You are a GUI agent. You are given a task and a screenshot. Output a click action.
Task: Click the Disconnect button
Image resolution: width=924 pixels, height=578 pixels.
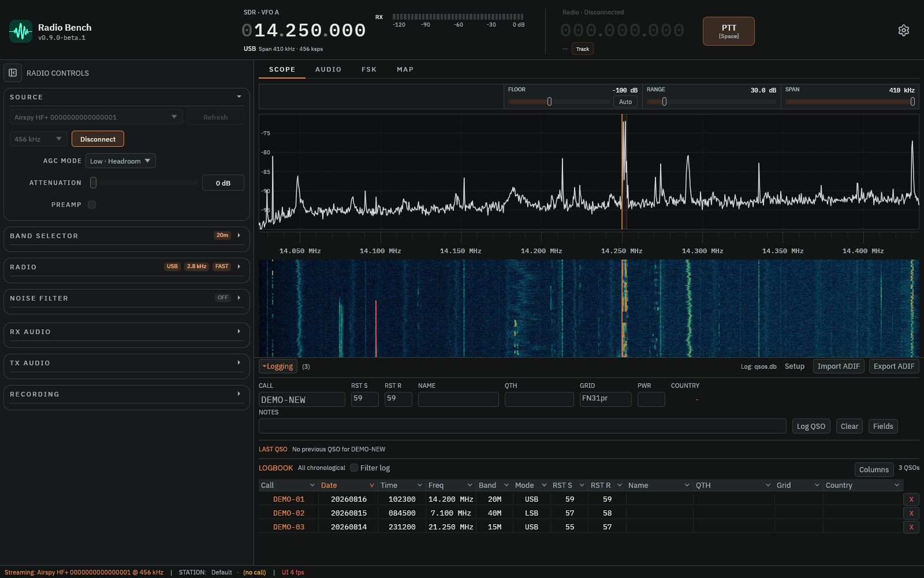(x=98, y=139)
